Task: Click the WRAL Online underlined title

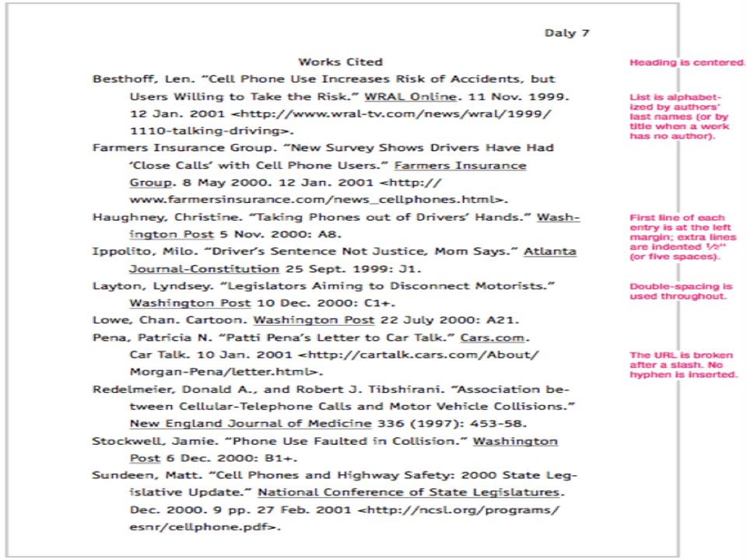Action: (x=411, y=96)
